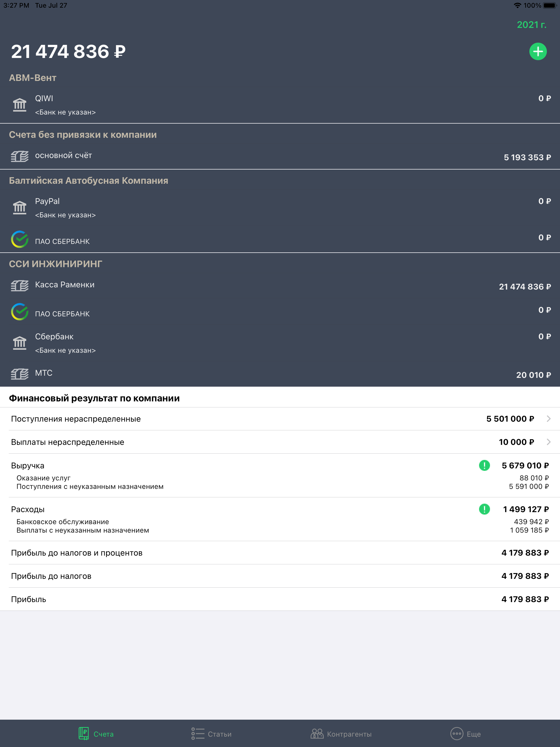Viewport: 560px width, 747px height.
Task: Tap the battery indicator in status bar
Action: (x=550, y=5)
